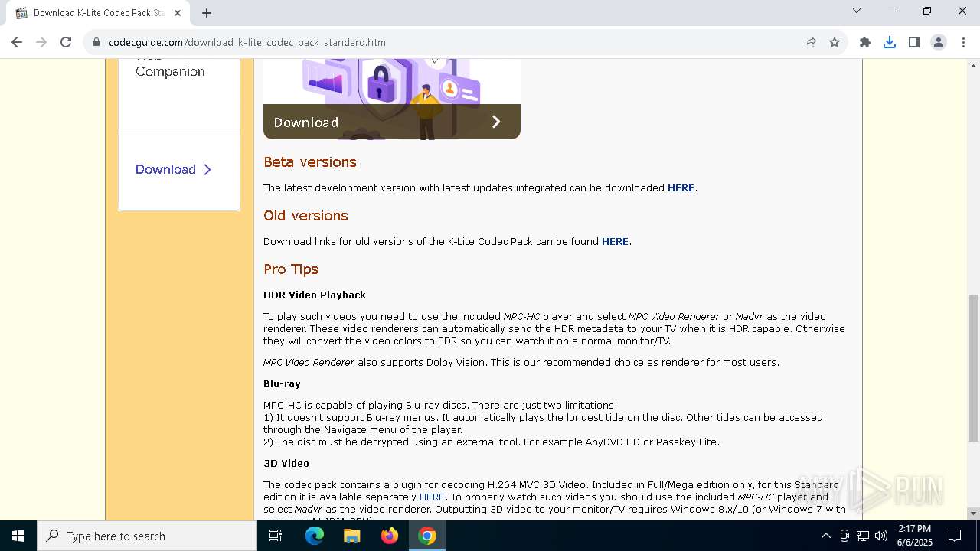Open the HERE link for Beta versions
This screenshot has width=980, height=551.
pos(681,187)
